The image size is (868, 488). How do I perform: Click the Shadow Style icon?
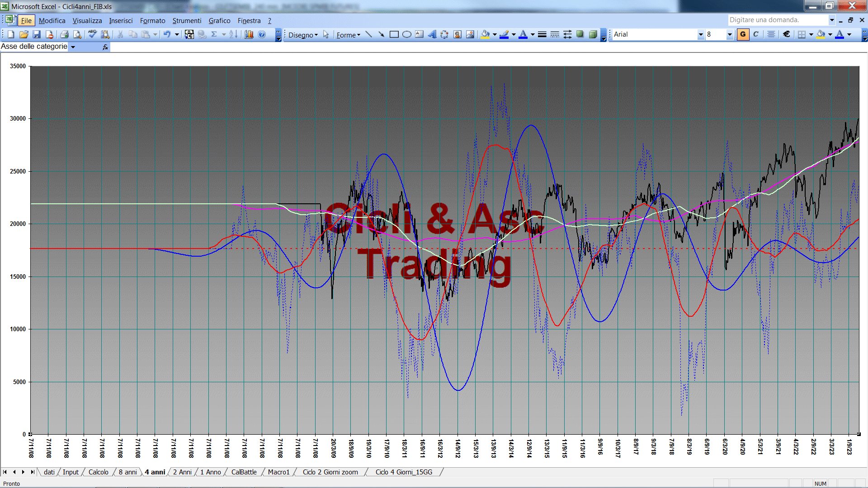click(580, 34)
